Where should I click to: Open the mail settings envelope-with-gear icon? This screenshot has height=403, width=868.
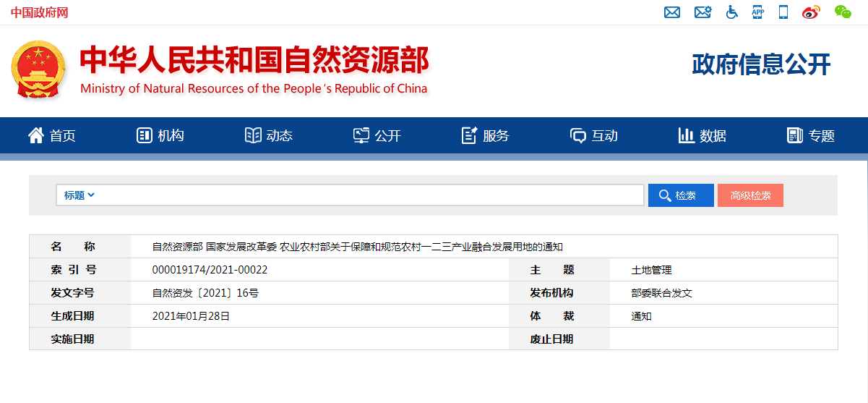click(702, 12)
